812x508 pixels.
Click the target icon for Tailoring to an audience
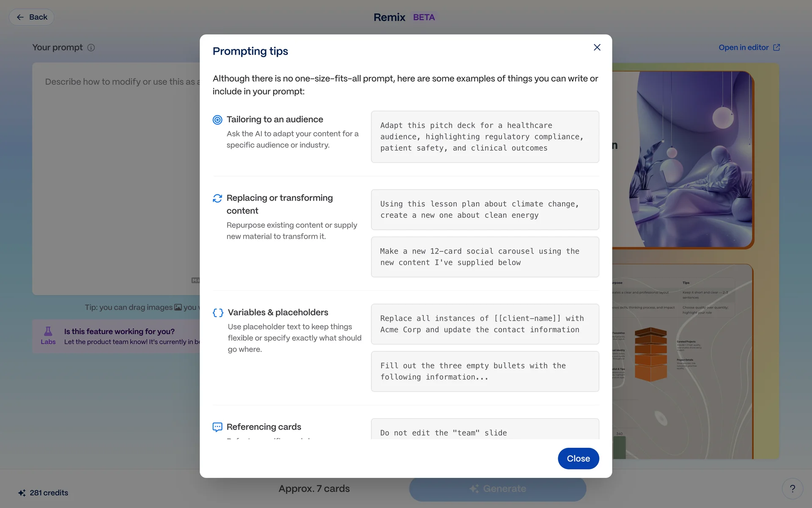(217, 120)
